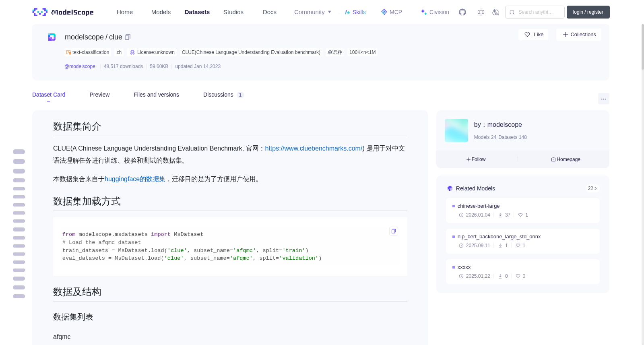
Task: Switch to the Dataset Card tab
Action: tap(49, 95)
